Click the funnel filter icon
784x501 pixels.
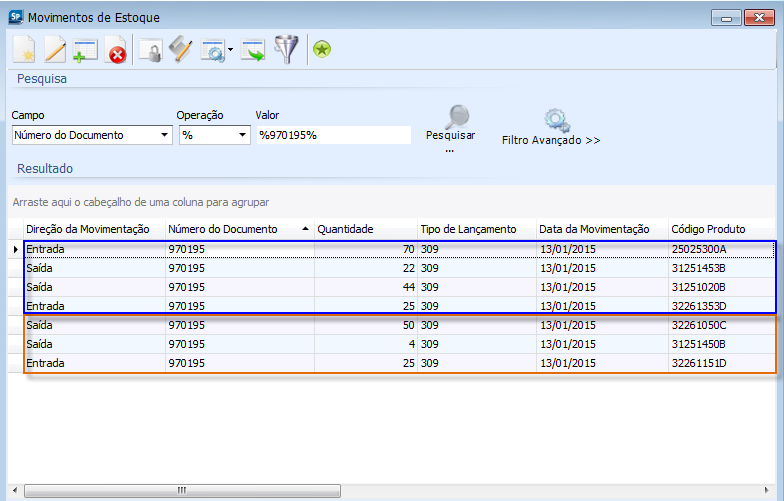287,50
